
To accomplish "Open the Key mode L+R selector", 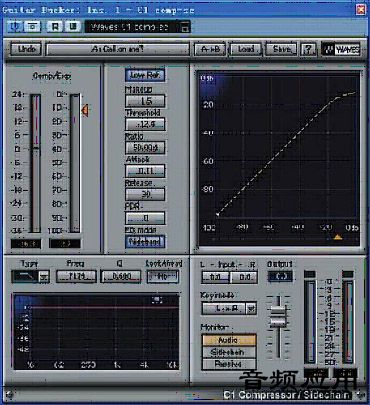I will coord(224,308).
